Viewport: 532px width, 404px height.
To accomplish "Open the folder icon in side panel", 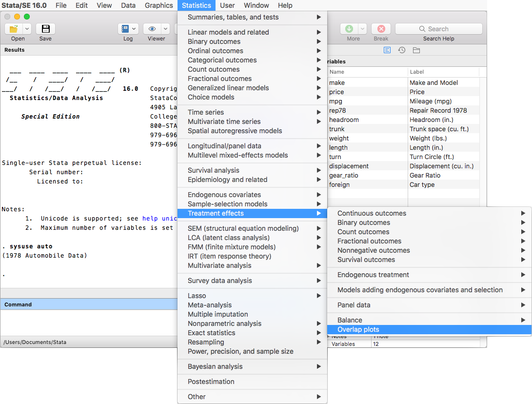I will coord(416,50).
